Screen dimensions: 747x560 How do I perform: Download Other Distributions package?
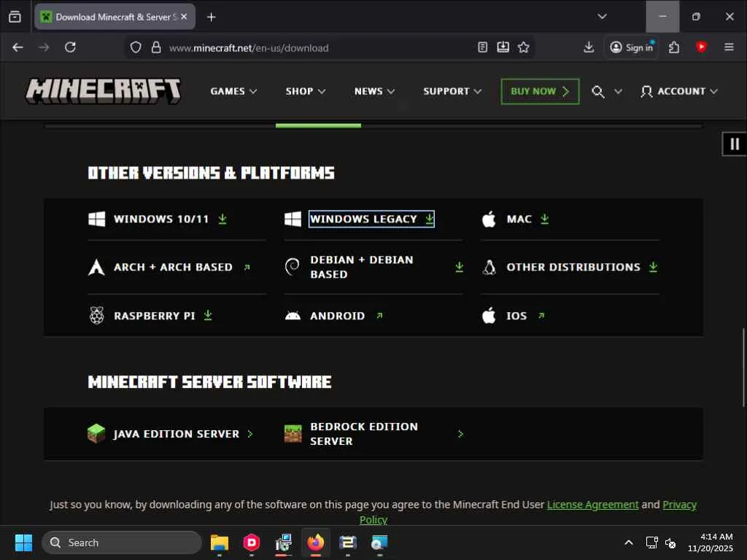(x=582, y=267)
